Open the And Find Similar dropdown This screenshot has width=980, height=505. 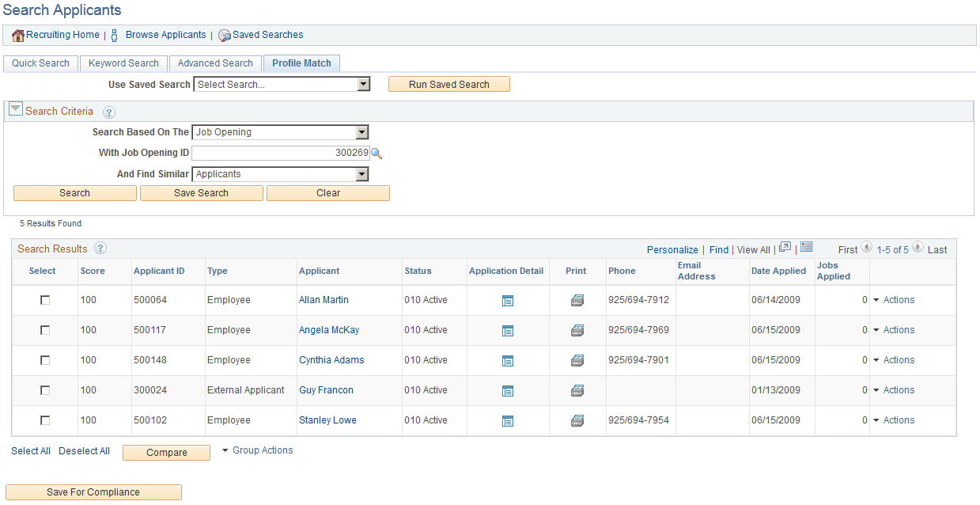tap(362, 173)
